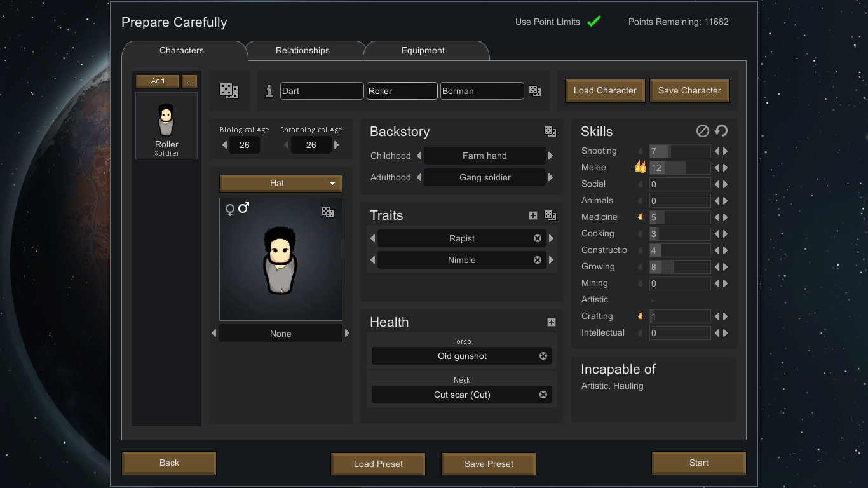Remove the Cut scar (Cut) injury
This screenshot has width=868, height=488.
pyautogui.click(x=543, y=395)
